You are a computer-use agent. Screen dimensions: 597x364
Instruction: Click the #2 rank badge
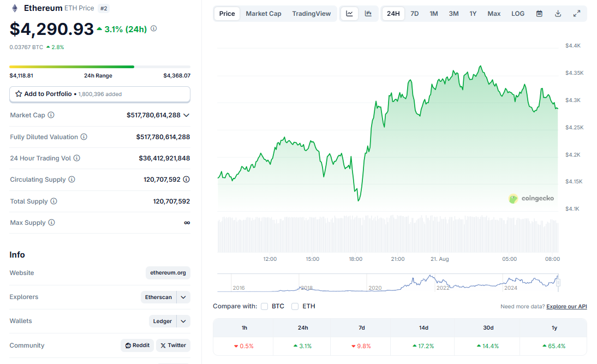(104, 8)
